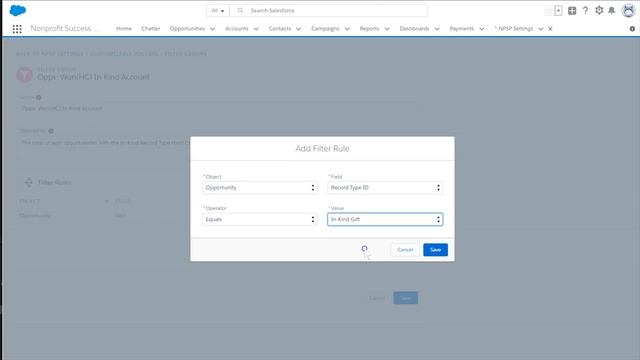Open the Campaigns tab
Viewport: 640px width, 360px height.
tap(325, 29)
